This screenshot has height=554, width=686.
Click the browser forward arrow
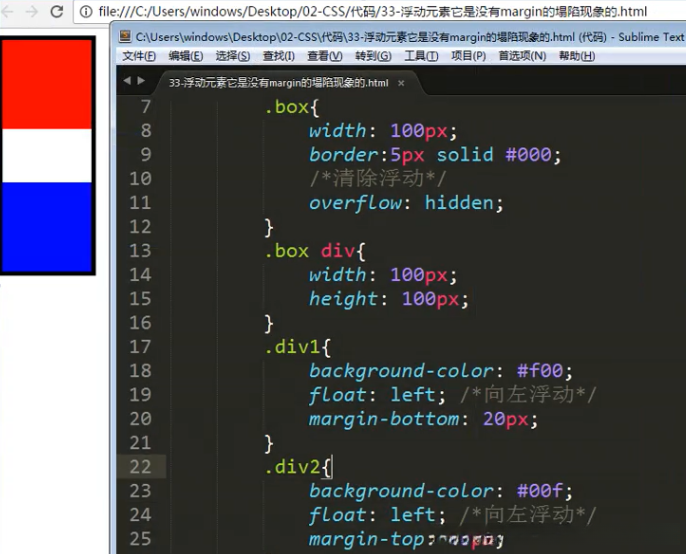(32, 11)
